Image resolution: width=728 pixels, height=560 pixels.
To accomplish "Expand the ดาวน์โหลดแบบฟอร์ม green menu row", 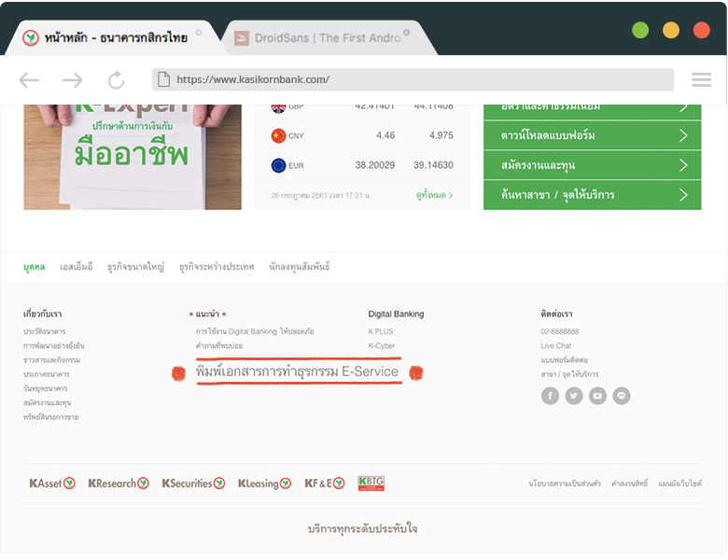I will 592,135.
